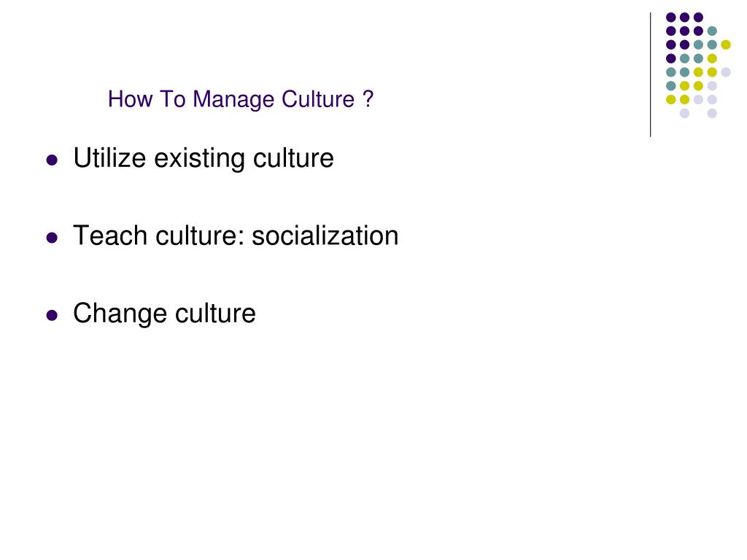Click the lavender dot ending the fifth dot row
This screenshot has width=747, height=560.
click(726, 72)
